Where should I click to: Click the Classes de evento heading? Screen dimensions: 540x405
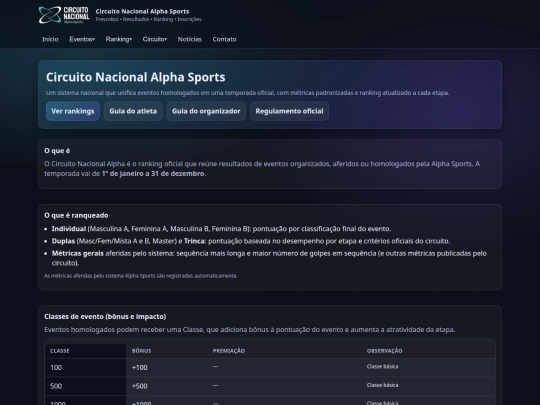[x=105, y=316]
